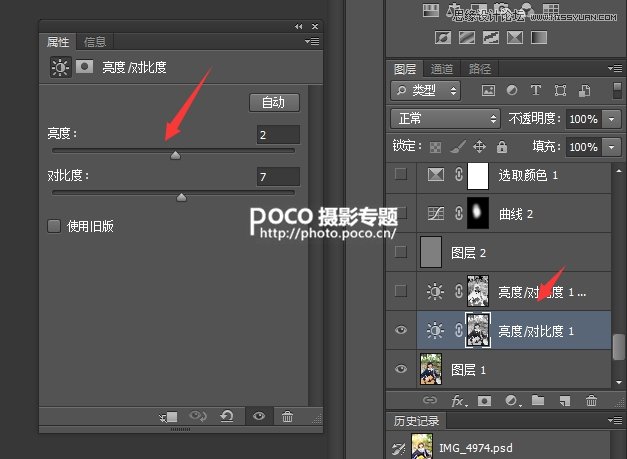This screenshot has height=459, width=627.
Task: Click the 自动 button
Action: pyautogui.click(x=274, y=102)
